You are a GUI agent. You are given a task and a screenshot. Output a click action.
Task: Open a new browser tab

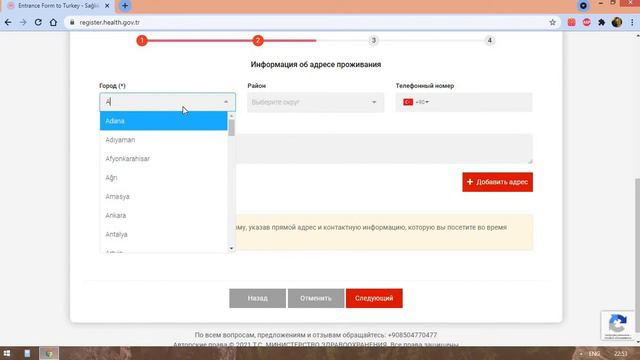(x=125, y=6)
